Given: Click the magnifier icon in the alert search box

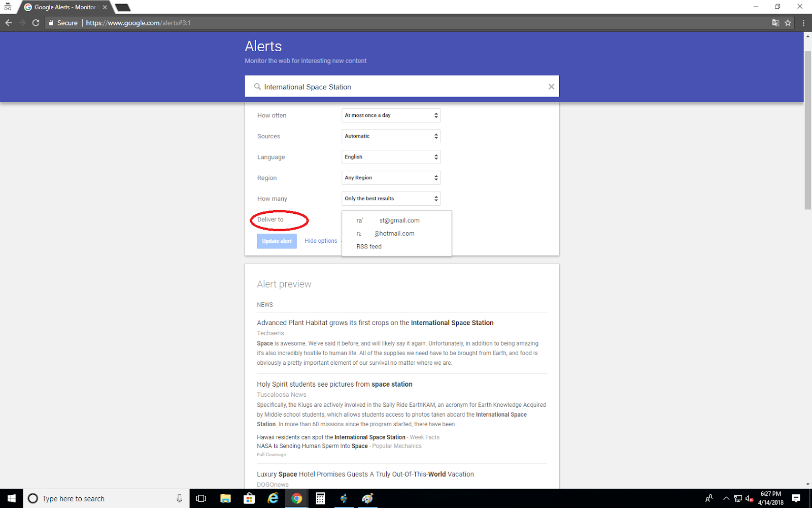Looking at the screenshot, I should [x=257, y=87].
